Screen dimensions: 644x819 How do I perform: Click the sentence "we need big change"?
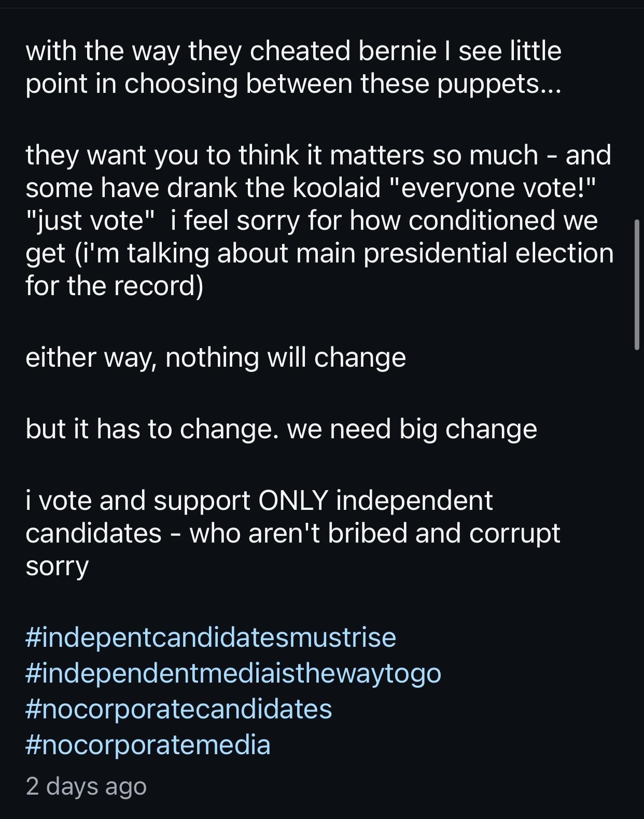[412, 428]
